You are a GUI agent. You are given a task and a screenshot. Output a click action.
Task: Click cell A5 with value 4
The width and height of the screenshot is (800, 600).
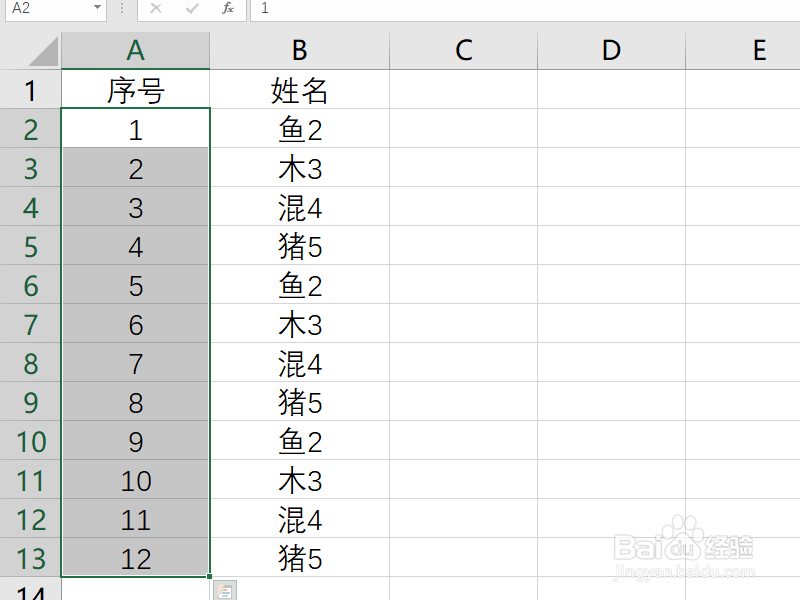click(135, 245)
